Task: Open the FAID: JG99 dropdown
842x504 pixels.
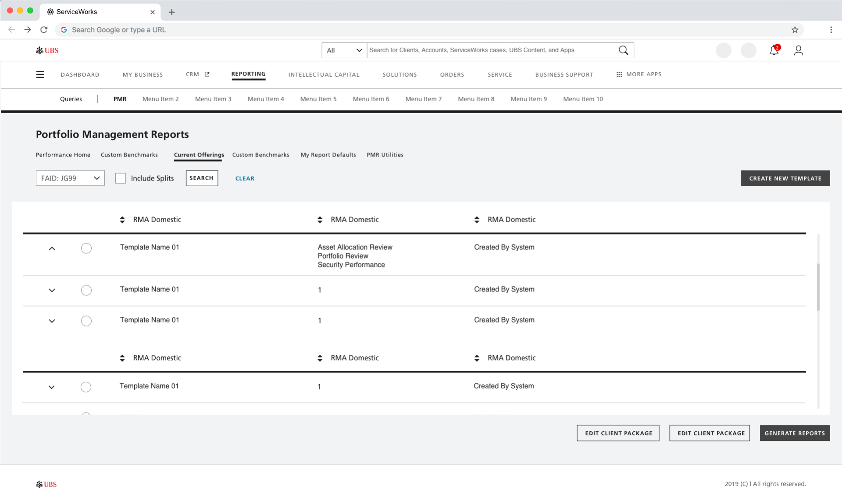Action: [x=70, y=178]
